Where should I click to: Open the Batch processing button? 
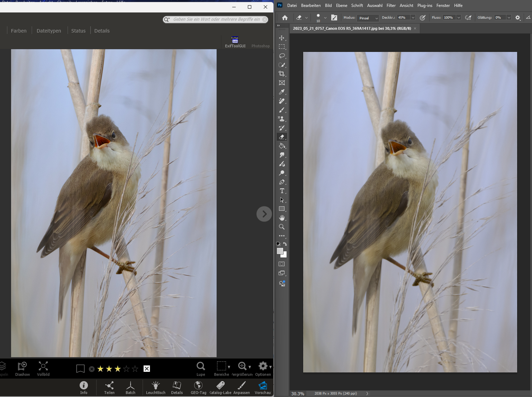pyautogui.click(x=130, y=388)
